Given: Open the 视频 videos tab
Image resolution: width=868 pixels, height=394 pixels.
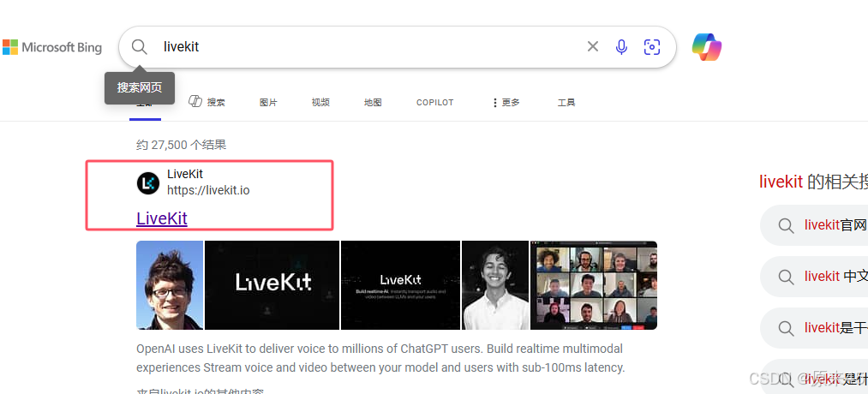Looking at the screenshot, I should (320, 103).
